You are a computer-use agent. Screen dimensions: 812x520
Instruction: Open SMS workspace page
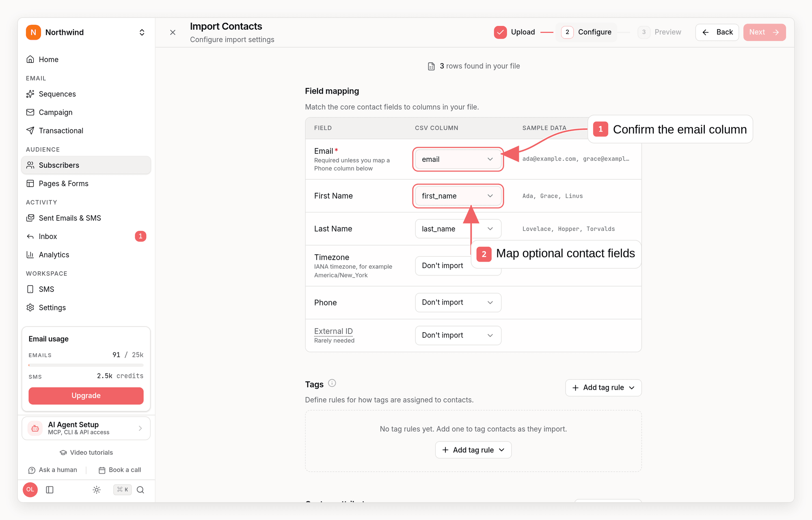coord(86,289)
